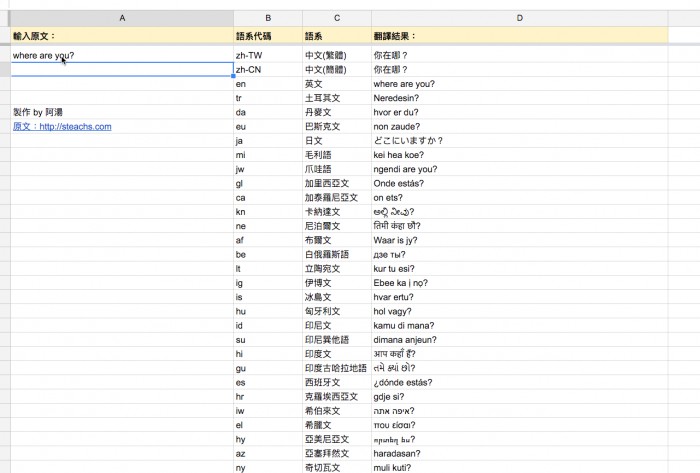The height and width of the screenshot is (473, 700).
Task: Click the '土耳其文' language cell
Action: pos(337,98)
